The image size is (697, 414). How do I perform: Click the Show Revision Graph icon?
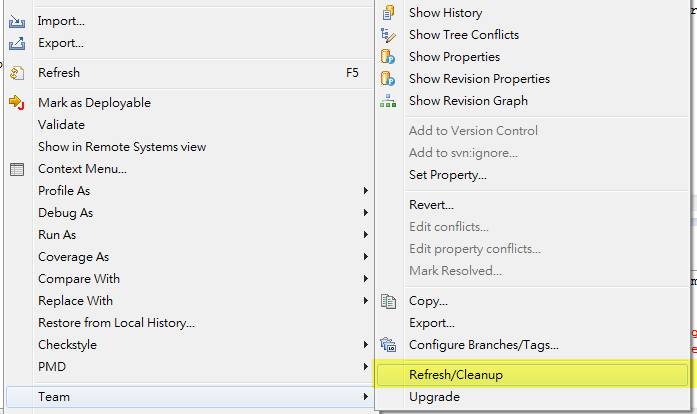point(389,101)
